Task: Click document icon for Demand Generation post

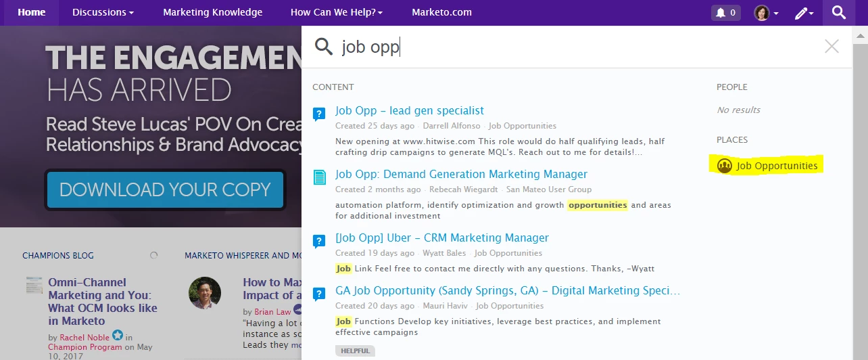Action: pyautogui.click(x=319, y=177)
